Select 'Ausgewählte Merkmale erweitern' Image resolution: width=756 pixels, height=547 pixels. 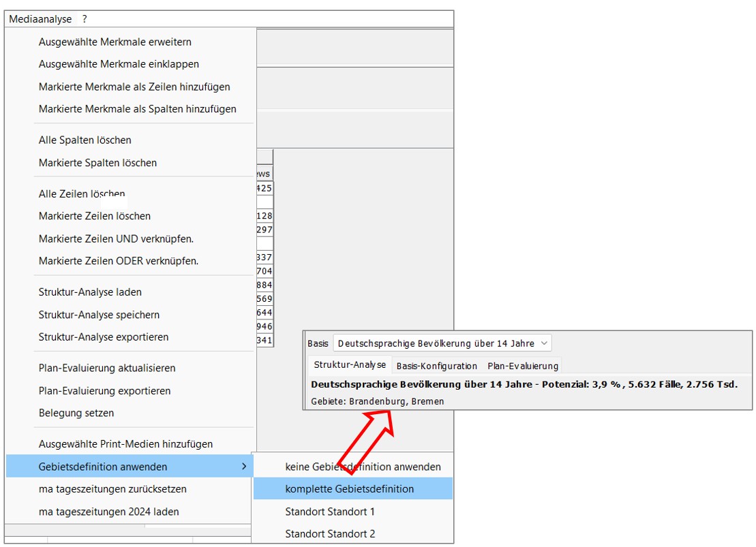[x=115, y=42]
